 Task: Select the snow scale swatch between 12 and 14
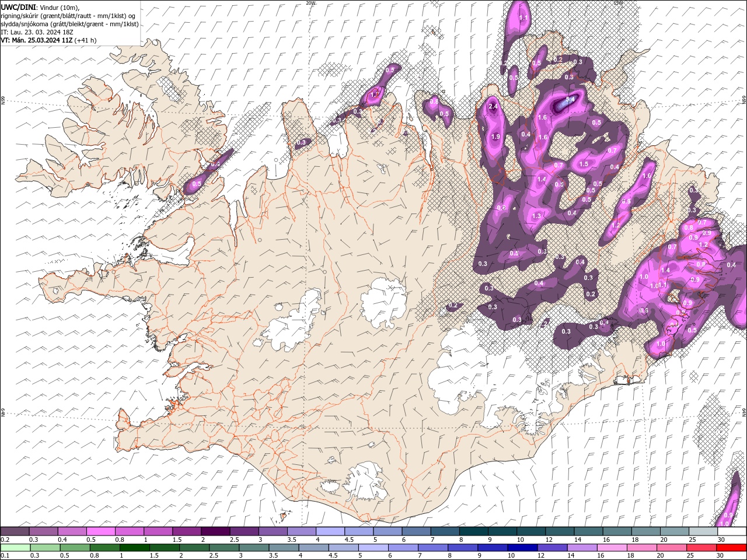(560, 531)
